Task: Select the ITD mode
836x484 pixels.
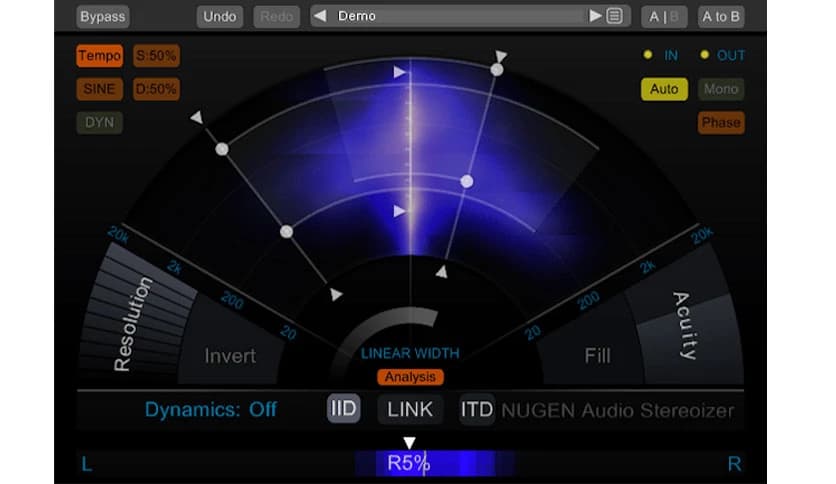Action: point(477,409)
